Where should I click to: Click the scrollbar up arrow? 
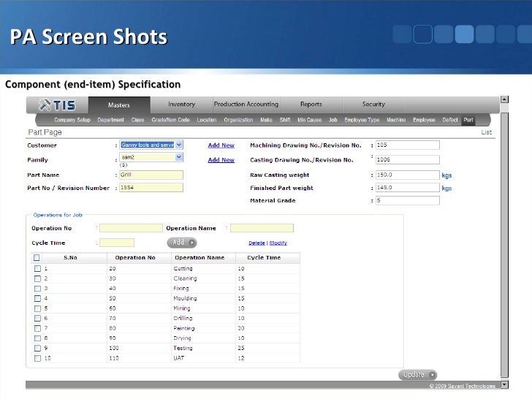click(504, 99)
